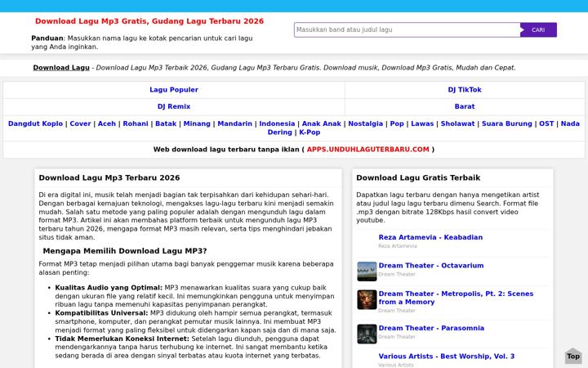Open Dream Theater - Metropolis Pt. 2 link
This screenshot has height=368, width=588.
click(x=456, y=298)
